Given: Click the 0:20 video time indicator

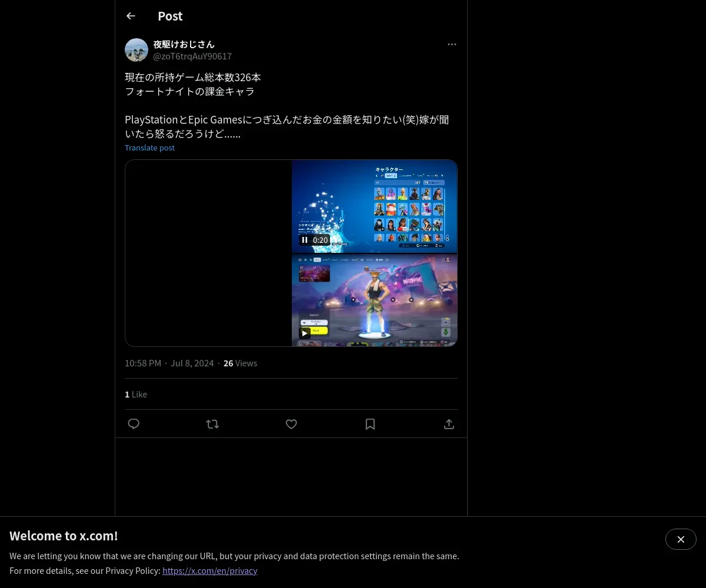Looking at the screenshot, I should click(x=320, y=240).
